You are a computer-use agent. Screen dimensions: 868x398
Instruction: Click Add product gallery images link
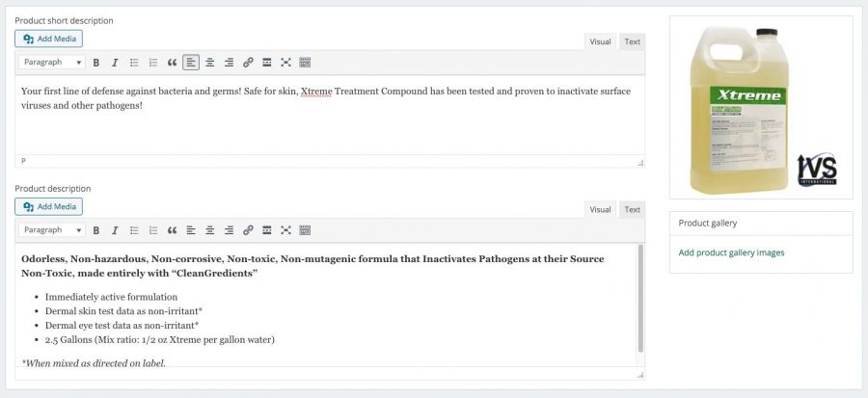[x=731, y=252]
